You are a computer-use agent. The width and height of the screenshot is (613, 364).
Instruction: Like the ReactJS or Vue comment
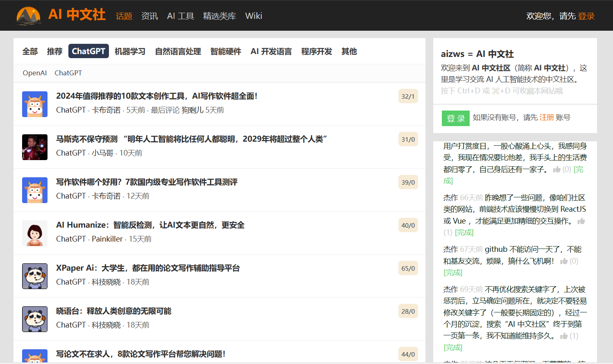tap(581, 221)
